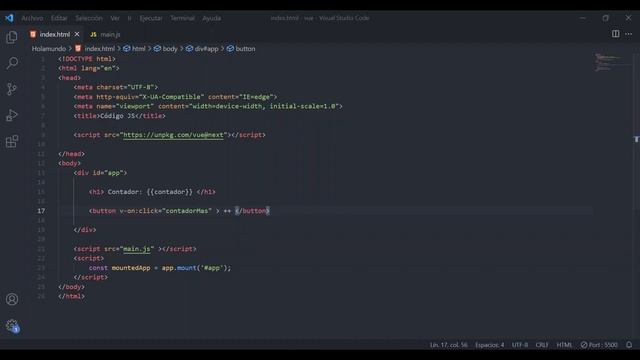Open the Editar menu
The width and height of the screenshot is (640, 360).
(59, 18)
